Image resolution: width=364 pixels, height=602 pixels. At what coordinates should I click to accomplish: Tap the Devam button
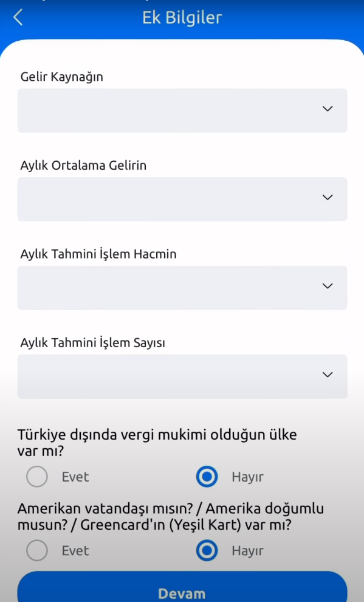182,587
